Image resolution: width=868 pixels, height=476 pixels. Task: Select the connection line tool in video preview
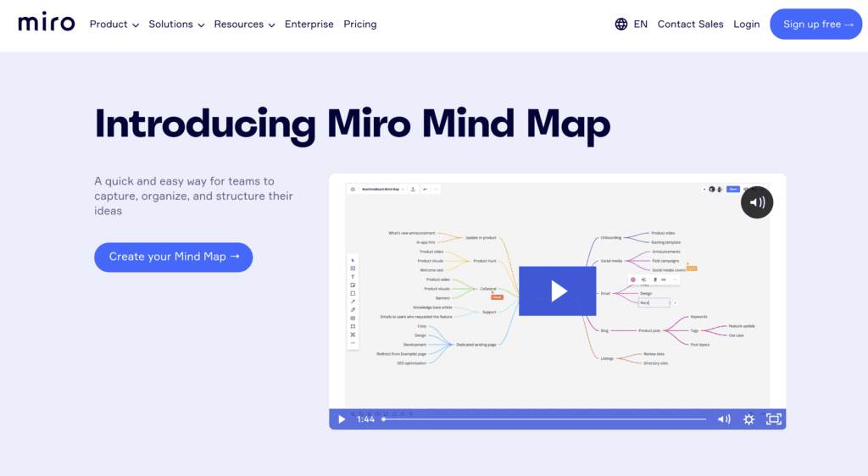click(353, 302)
